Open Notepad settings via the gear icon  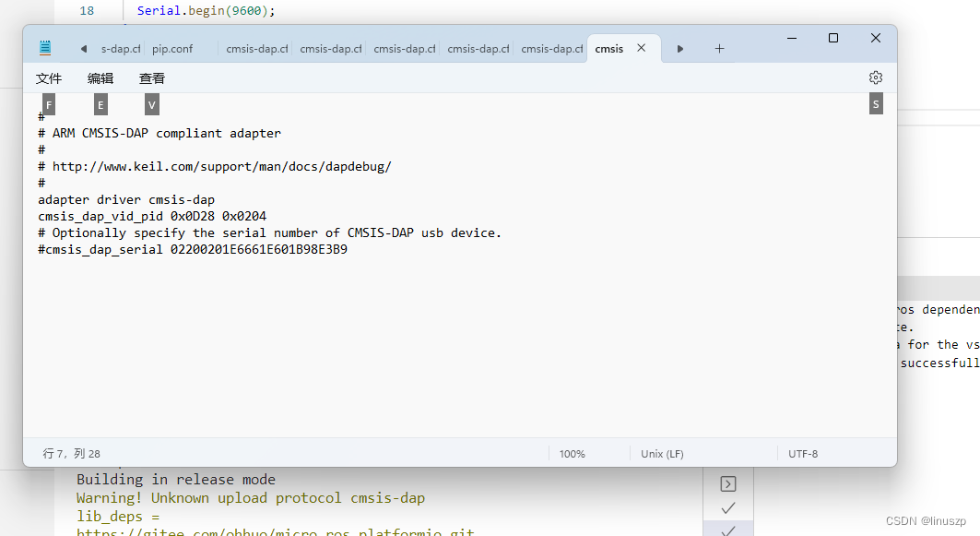(875, 77)
